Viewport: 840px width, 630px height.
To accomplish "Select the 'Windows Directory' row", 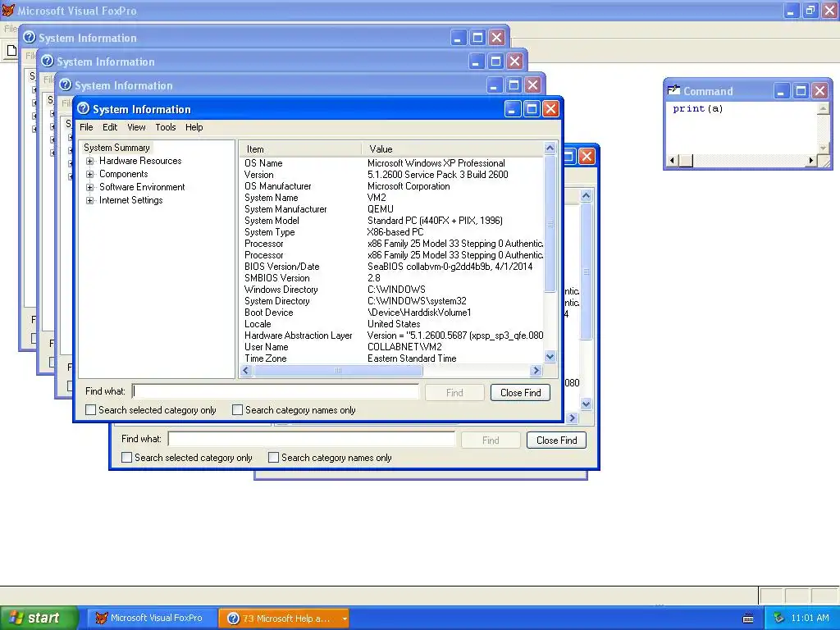I will pos(391,290).
